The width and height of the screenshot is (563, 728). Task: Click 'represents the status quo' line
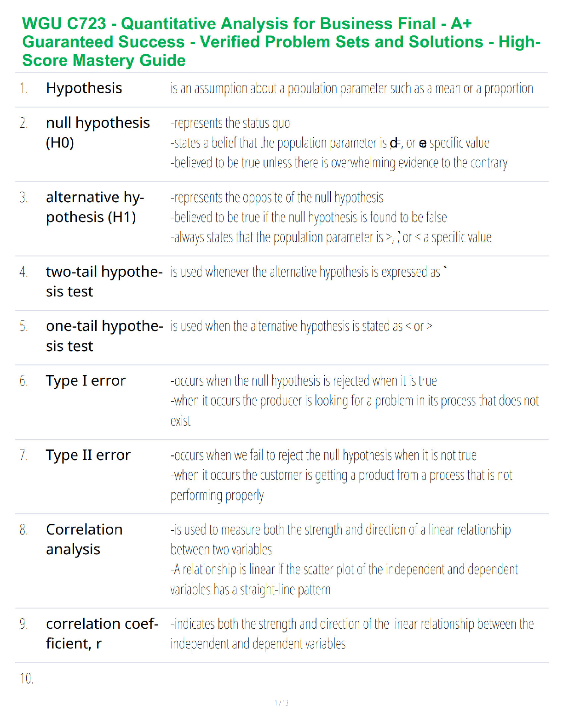tap(230, 123)
